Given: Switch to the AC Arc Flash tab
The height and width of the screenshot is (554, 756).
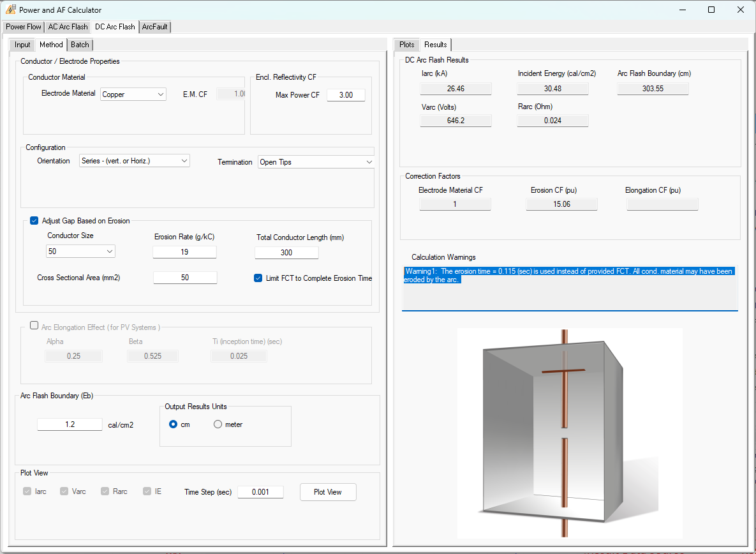Looking at the screenshot, I should [67, 27].
